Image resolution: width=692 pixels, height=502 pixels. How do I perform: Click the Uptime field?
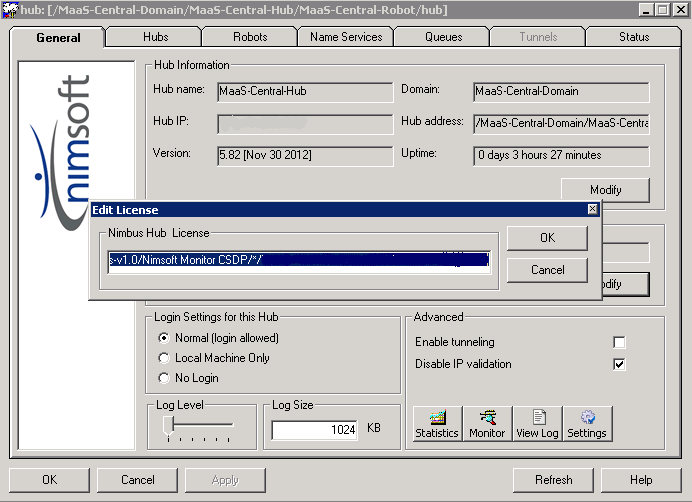coord(561,156)
